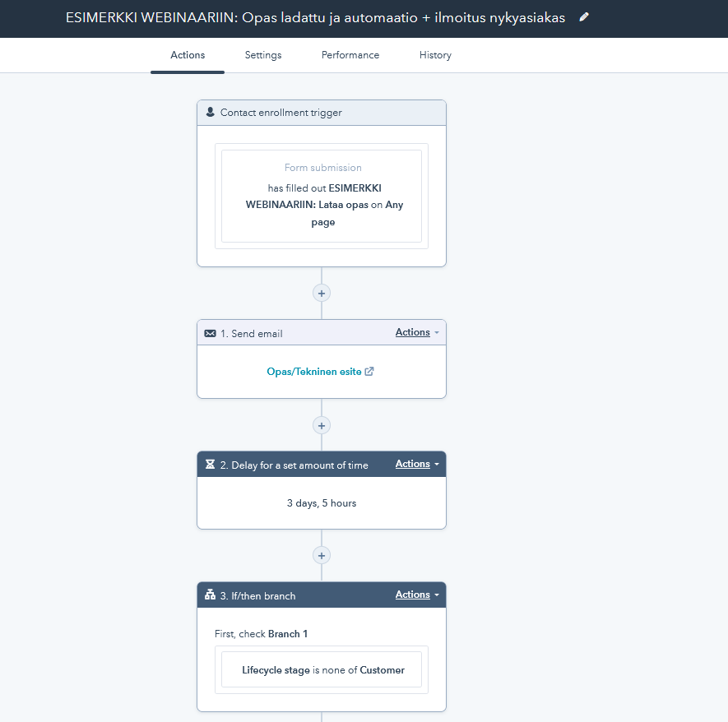Click the external link icon next to Opas/Tekninen esite
The image size is (728, 722).
point(369,371)
